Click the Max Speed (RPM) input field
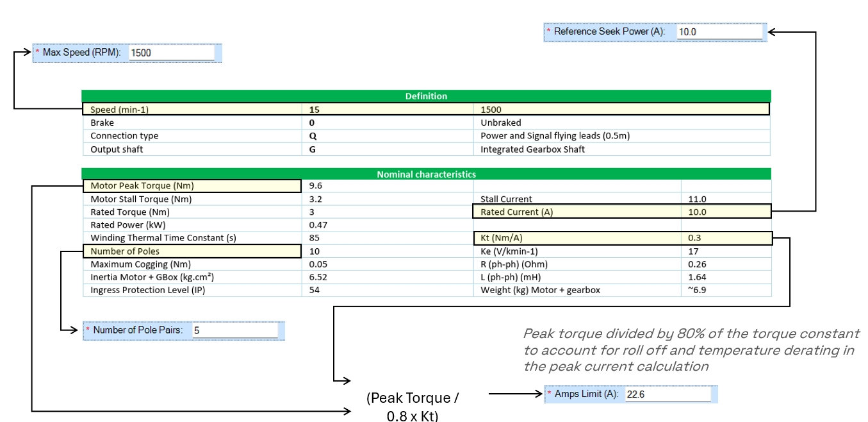Screen dimensions: 868x422 coord(173,53)
